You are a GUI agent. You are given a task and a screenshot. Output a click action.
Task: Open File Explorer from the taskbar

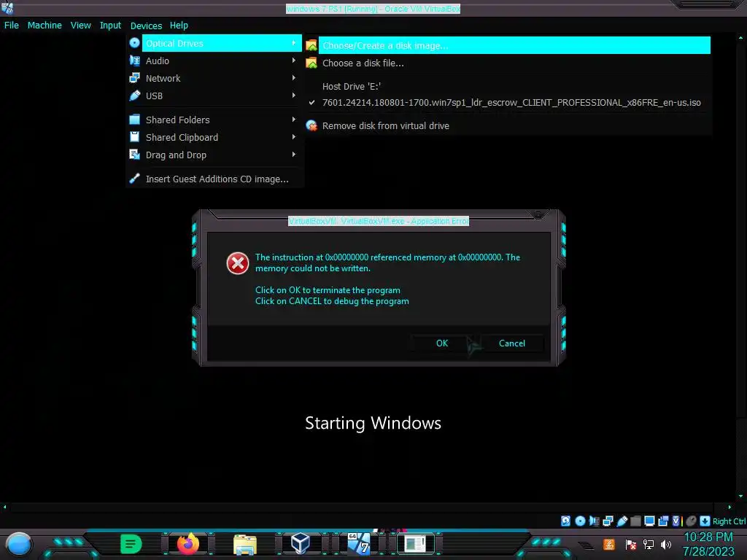coord(245,544)
